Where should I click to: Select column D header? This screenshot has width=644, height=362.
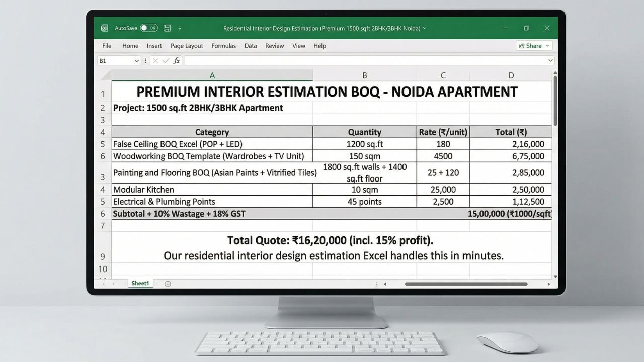tap(511, 75)
